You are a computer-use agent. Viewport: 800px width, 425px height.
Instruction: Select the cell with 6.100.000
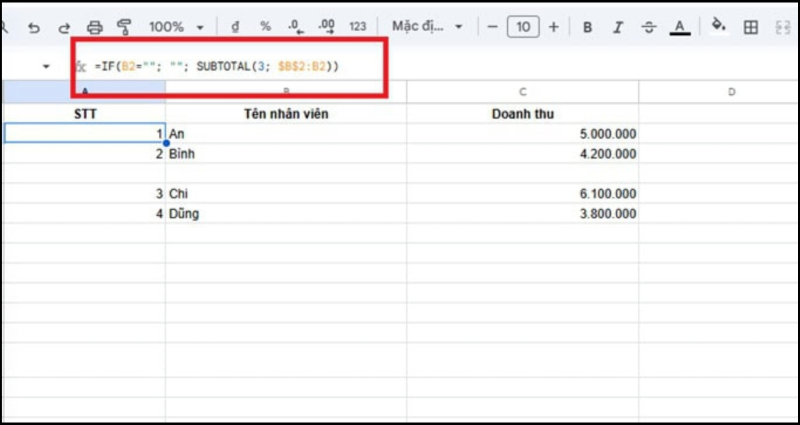coord(522,193)
